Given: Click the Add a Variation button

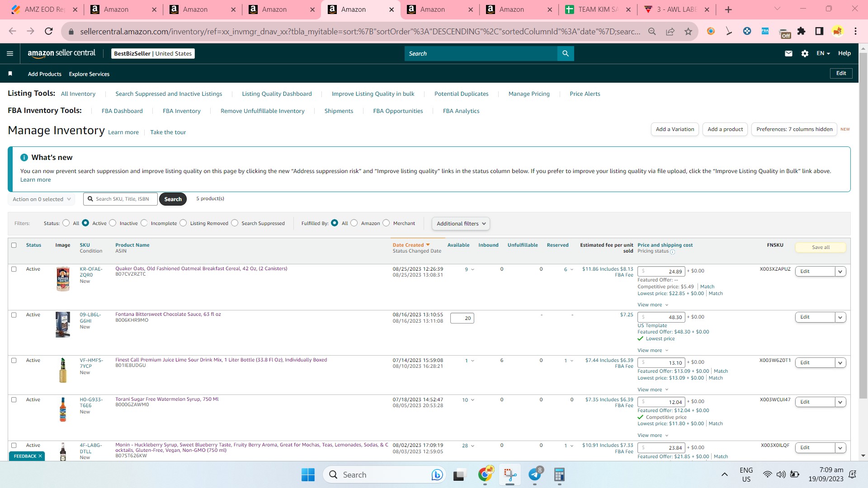Looking at the screenshot, I should point(675,129).
